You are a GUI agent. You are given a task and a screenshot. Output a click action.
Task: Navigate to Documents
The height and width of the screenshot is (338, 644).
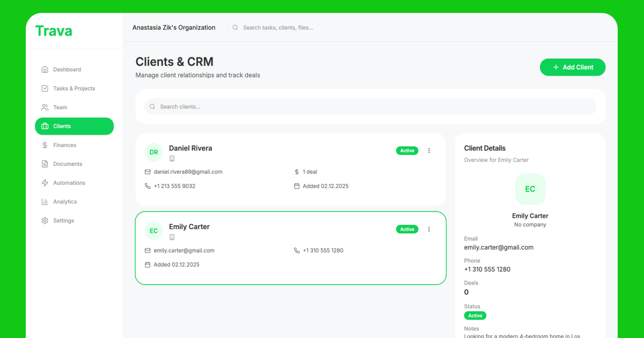click(x=74, y=164)
